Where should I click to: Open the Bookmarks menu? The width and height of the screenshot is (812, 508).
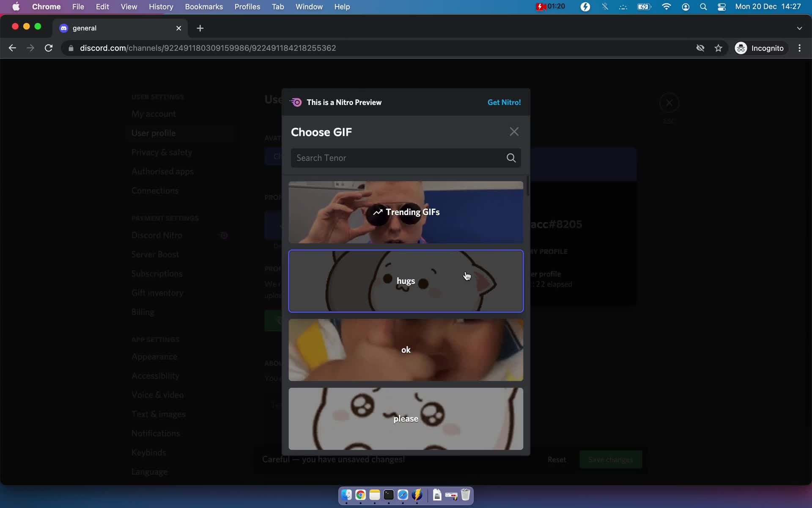pos(204,7)
